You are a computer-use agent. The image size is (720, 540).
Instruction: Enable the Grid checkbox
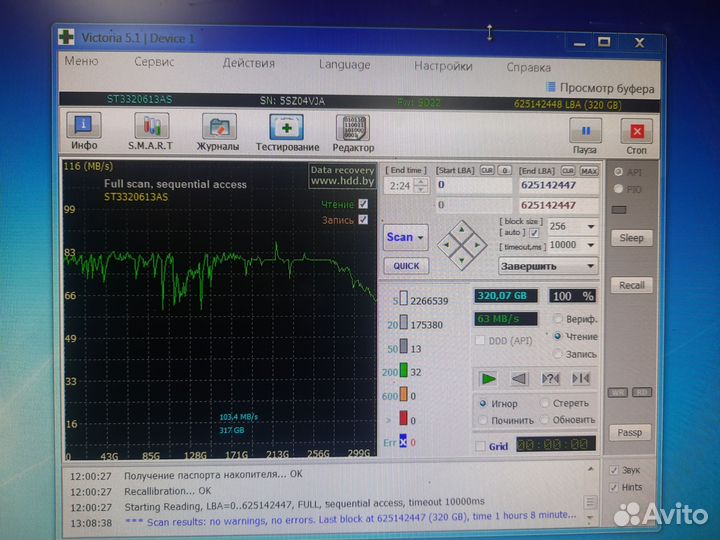coord(481,446)
